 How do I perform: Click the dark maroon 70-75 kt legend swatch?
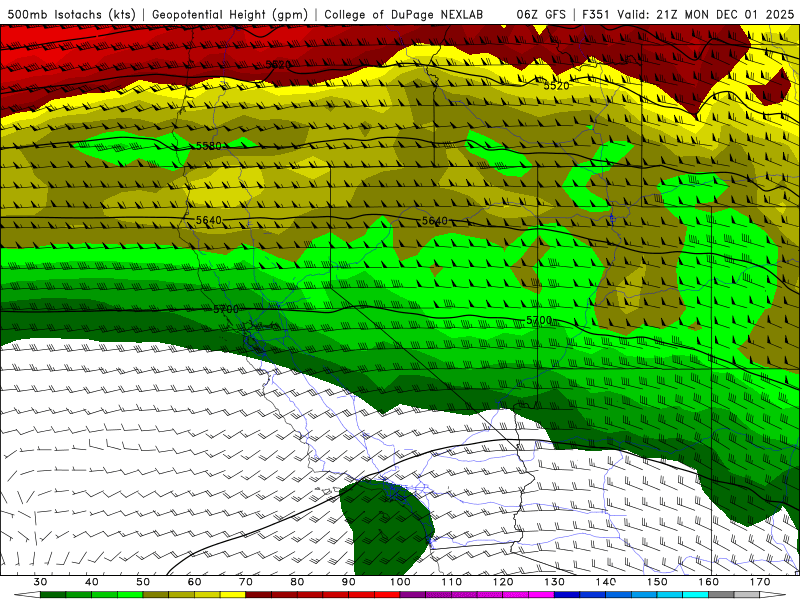click(x=259, y=595)
